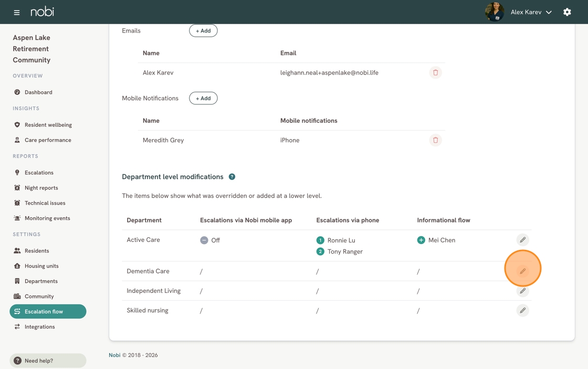Viewport: 588px width, 369px height.
Task: Click the Housing units house icon
Action: point(17,266)
